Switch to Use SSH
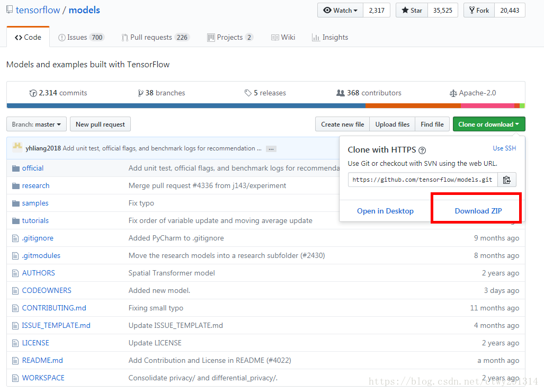 point(504,148)
